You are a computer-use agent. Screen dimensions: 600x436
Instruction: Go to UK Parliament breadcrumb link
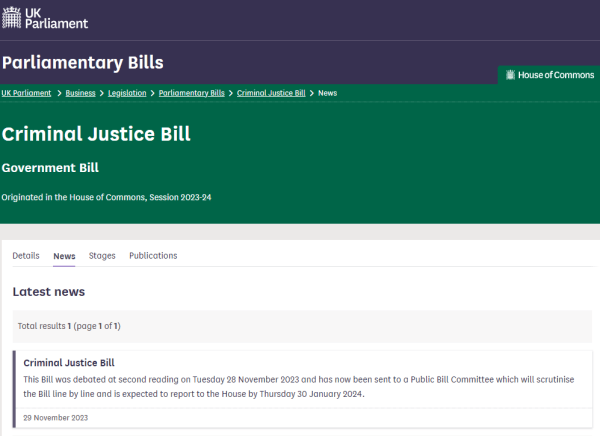coord(27,93)
